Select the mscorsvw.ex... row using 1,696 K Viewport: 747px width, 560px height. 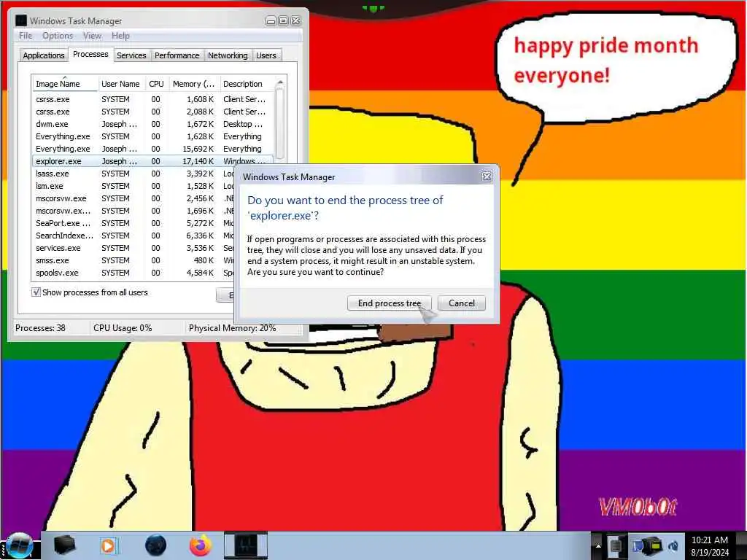pos(133,211)
